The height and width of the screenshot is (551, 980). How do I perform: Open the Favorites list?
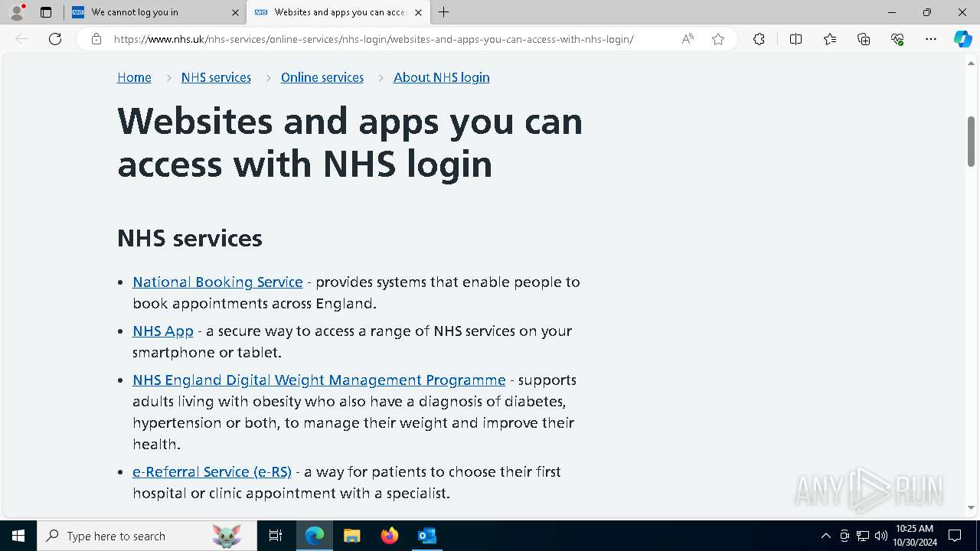coord(830,39)
